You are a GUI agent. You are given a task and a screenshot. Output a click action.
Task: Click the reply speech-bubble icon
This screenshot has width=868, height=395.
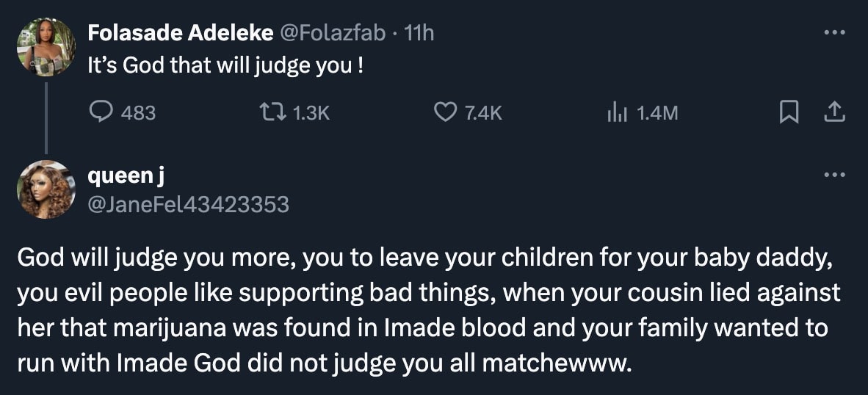pyautogui.click(x=100, y=112)
